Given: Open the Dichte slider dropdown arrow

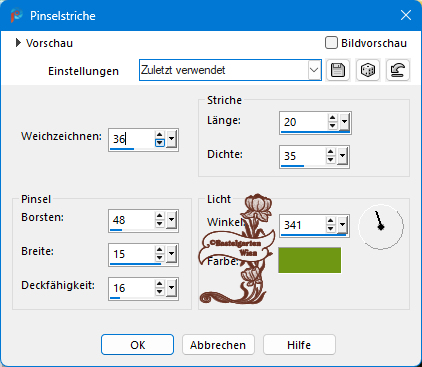Looking at the screenshot, I should pos(342,156).
